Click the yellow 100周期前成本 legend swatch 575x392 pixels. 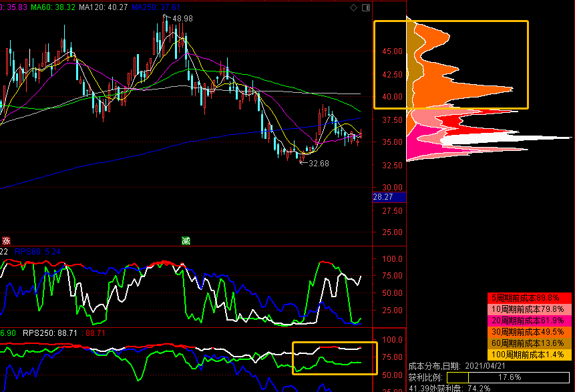(530, 355)
